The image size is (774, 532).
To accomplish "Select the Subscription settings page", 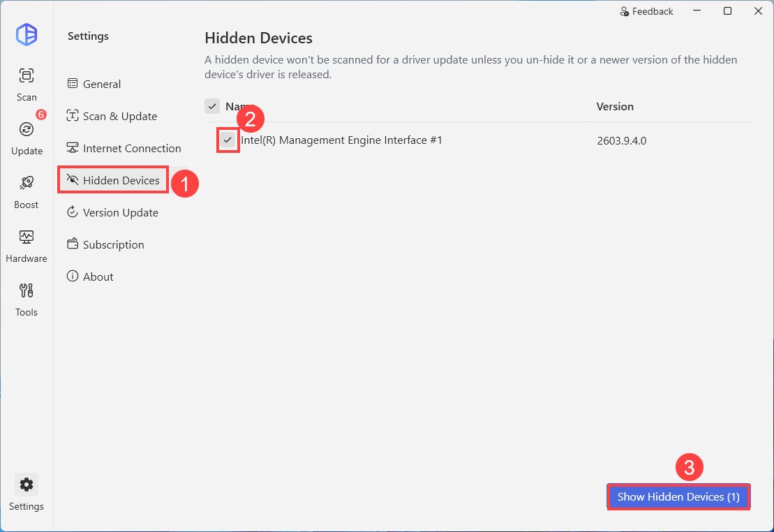I will click(105, 244).
